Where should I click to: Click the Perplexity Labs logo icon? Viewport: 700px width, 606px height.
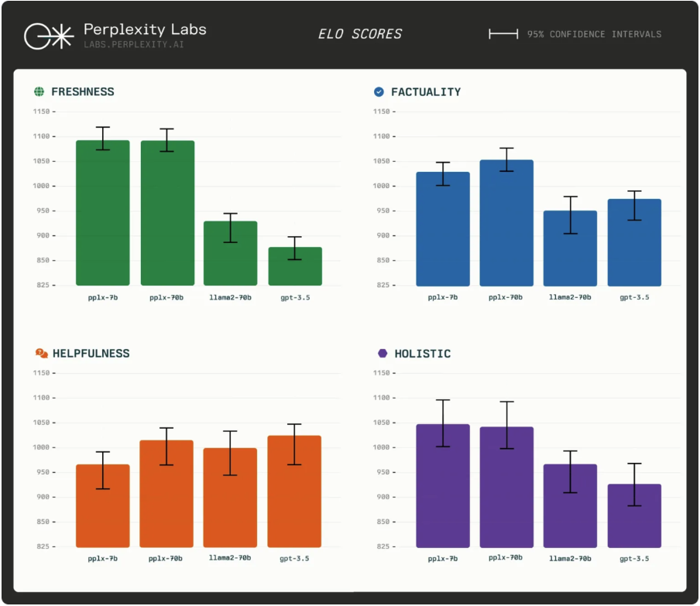point(49,36)
